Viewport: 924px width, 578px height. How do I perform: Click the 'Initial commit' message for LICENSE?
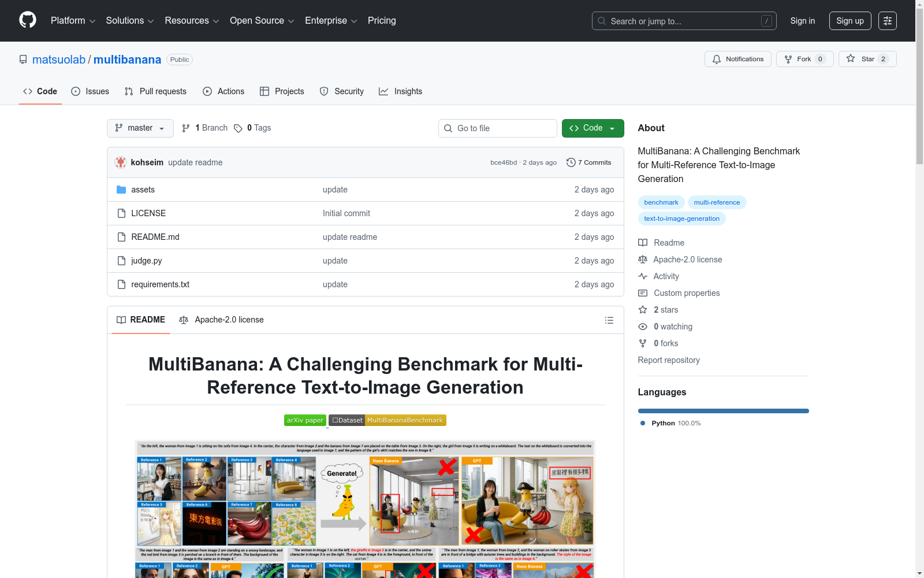[346, 213]
